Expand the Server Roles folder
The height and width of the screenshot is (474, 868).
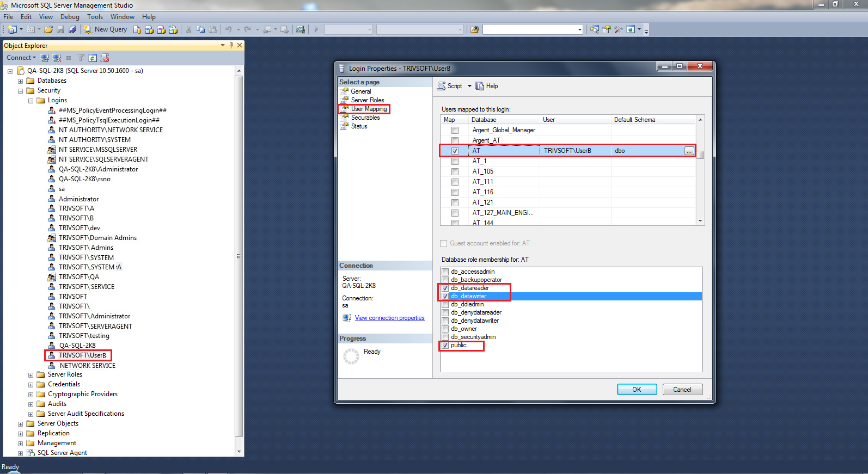click(x=30, y=375)
